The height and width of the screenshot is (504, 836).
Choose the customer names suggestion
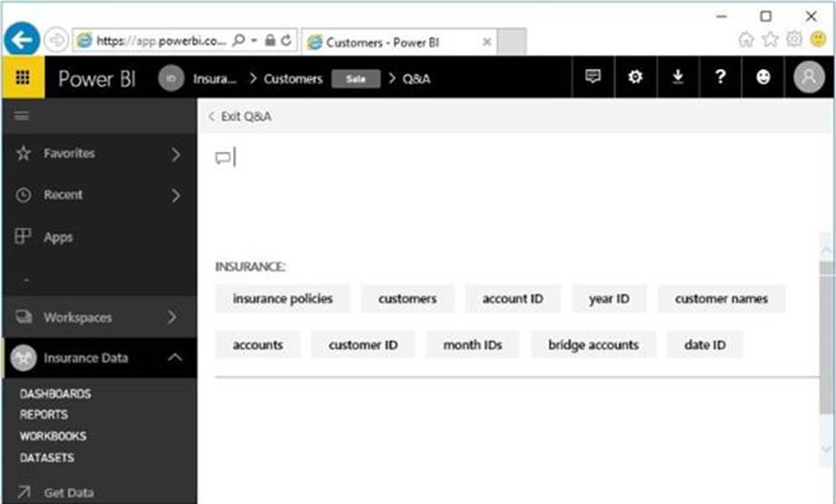[x=721, y=299]
